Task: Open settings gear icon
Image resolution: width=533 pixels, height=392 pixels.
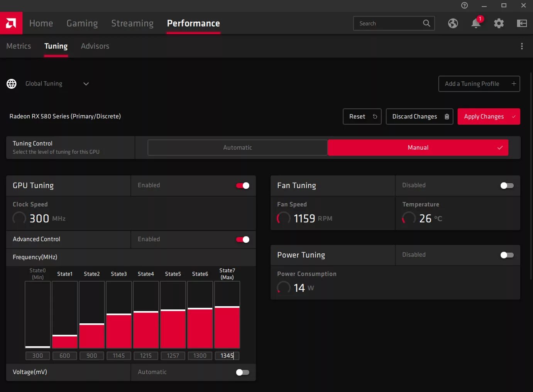Action: [499, 23]
